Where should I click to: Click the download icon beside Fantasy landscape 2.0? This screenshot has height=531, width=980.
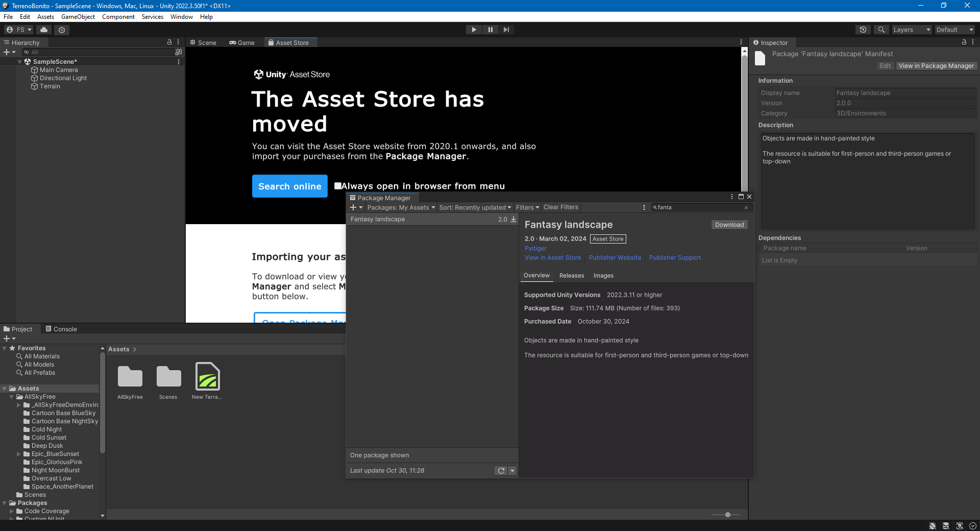click(513, 219)
